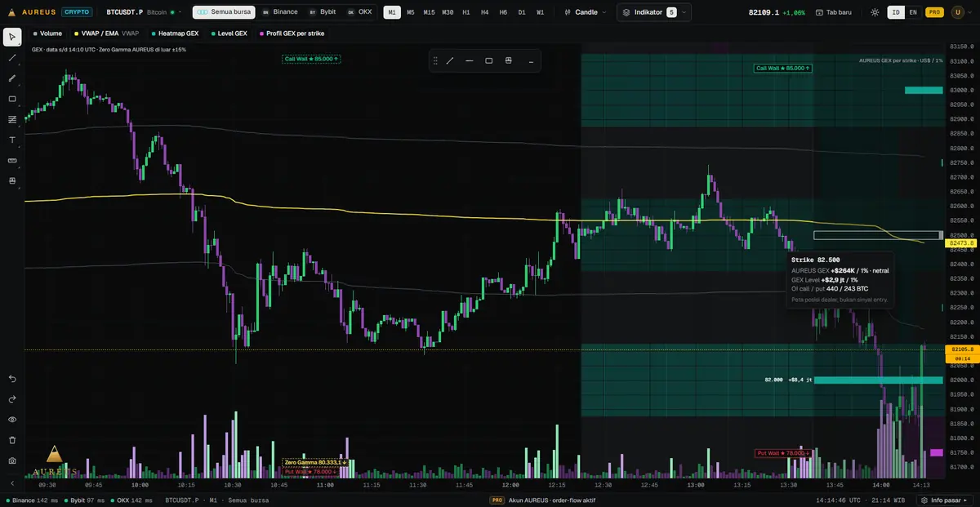Click the Zero Gamma 80.333,1 label

316,462
